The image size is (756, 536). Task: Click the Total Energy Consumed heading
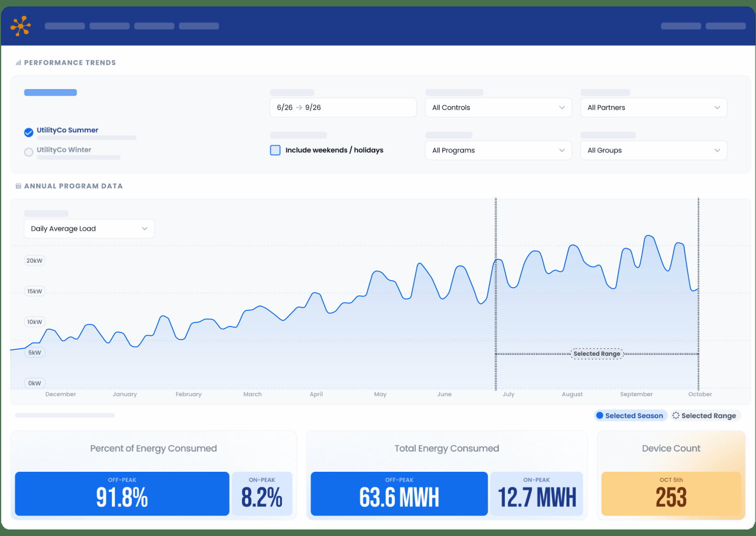coord(447,449)
